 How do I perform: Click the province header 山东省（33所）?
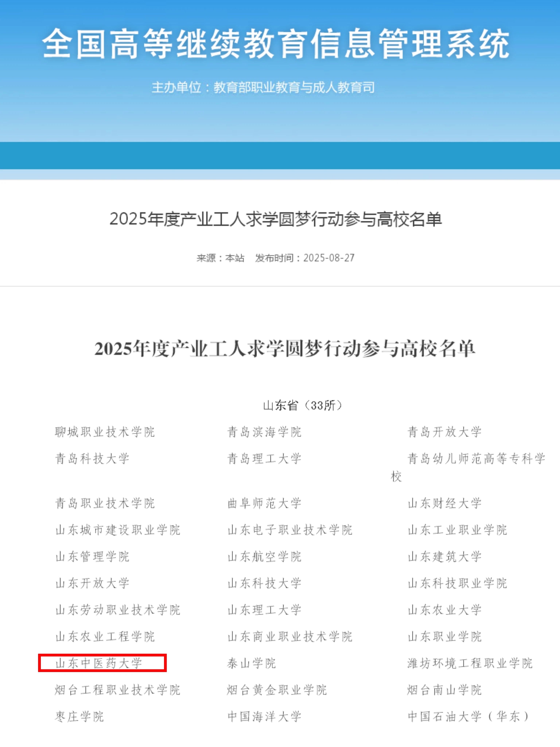click(303, 405)
